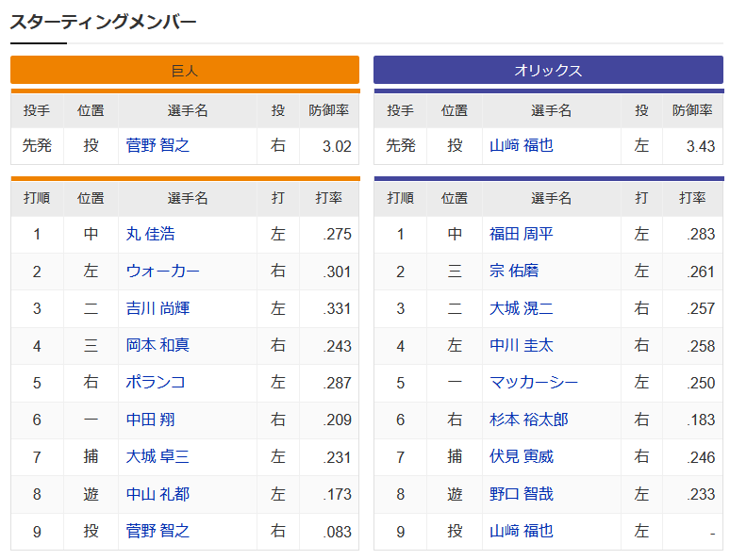Select batting average .233
This screenshot has height=560, width=730.
pyautogui.click(x=701, y=494)
